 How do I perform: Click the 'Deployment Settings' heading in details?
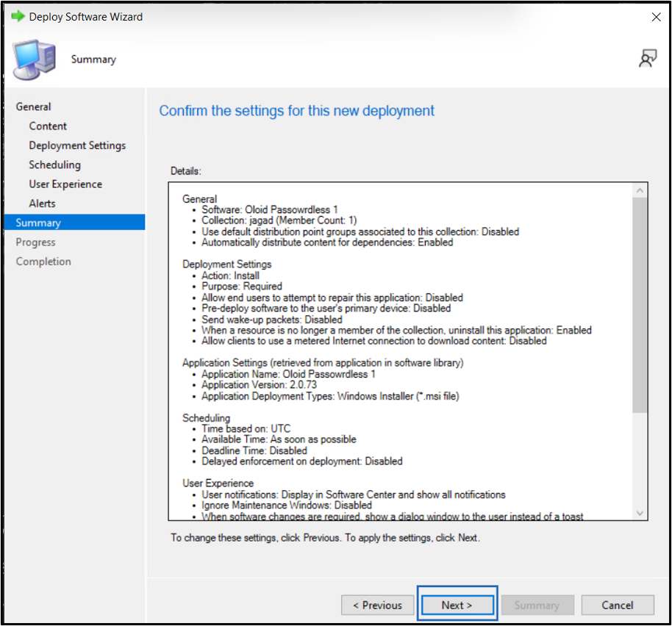click(x=226, y=265)
